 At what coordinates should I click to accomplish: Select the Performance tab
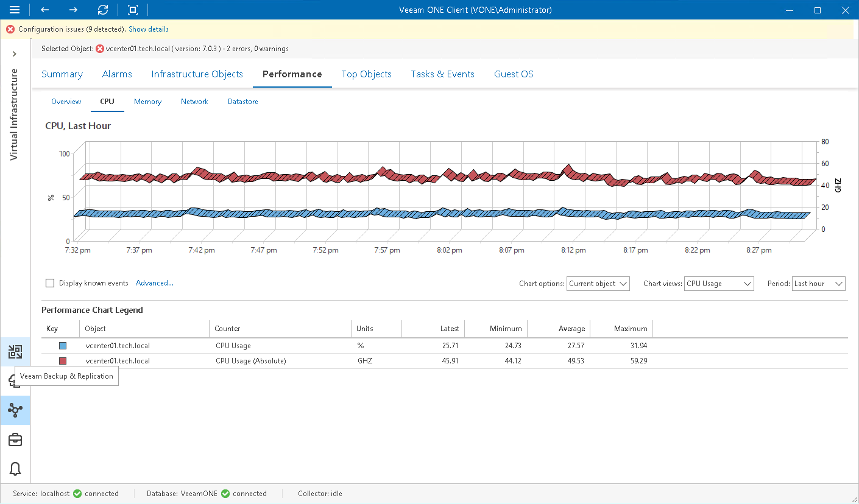tap(292, 74)
